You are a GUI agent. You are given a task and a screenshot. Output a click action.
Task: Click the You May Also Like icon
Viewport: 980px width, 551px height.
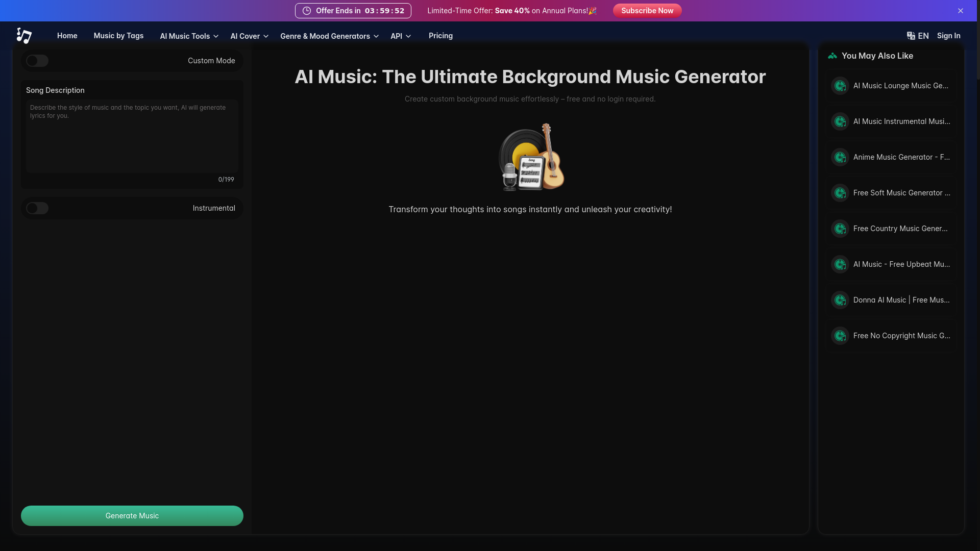(832, 56)
